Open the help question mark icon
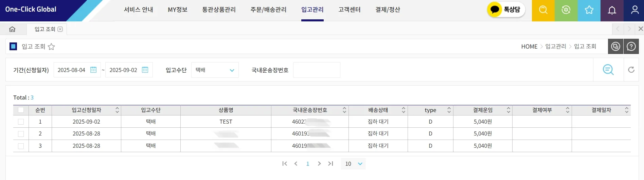 [631, 46]
